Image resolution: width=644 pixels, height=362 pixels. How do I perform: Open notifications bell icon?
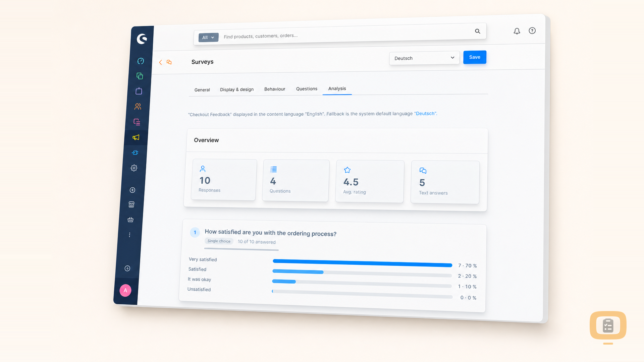point(517,31)
